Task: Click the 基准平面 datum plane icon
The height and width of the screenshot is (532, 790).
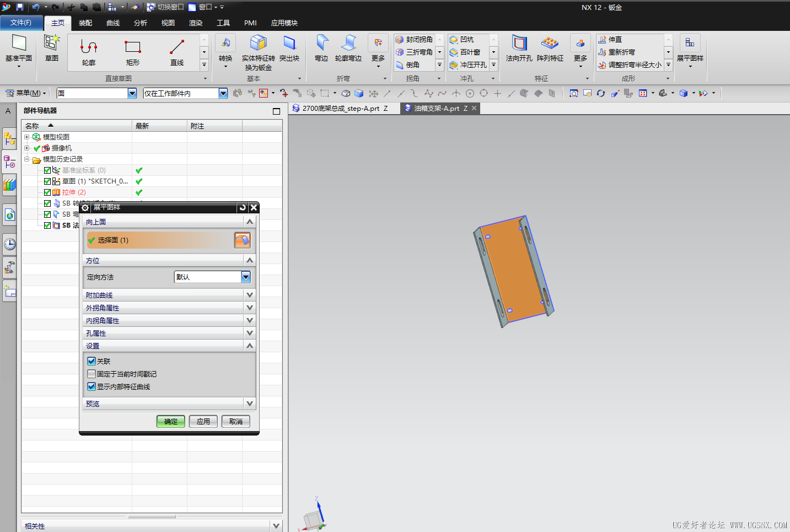Action: [x=19, y=44]
